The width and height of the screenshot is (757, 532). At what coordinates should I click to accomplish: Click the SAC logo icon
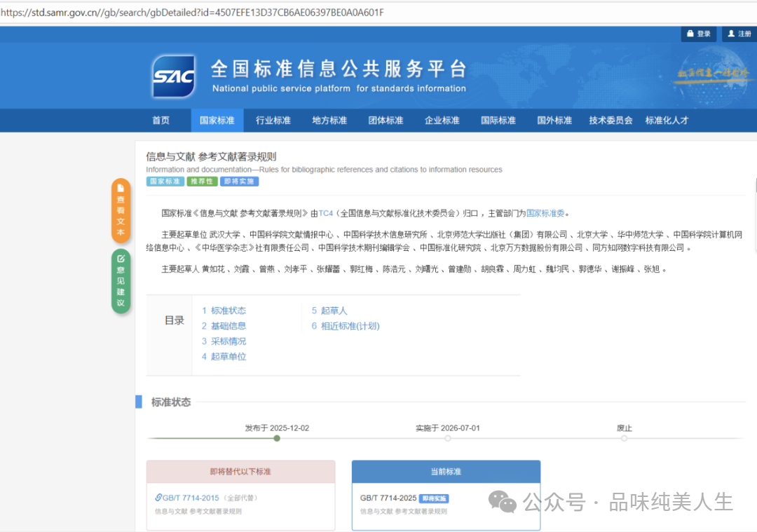coord(174,76)
